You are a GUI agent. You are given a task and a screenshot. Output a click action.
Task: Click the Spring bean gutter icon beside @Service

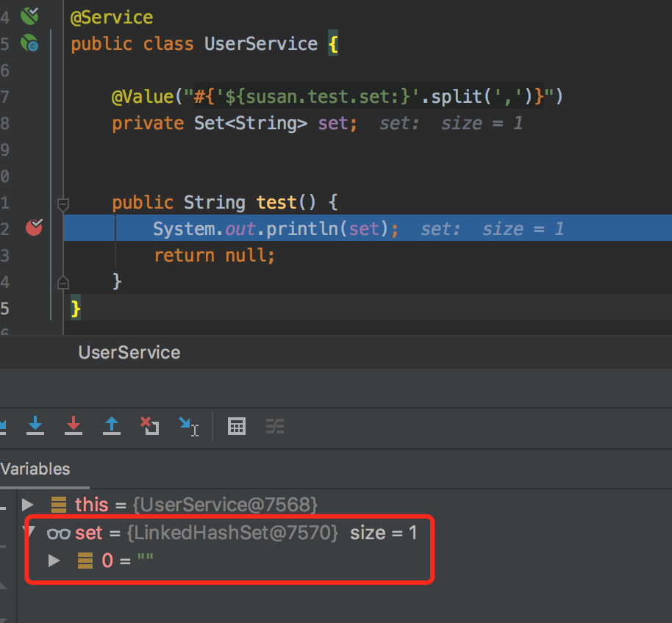(x=29, y=15)
